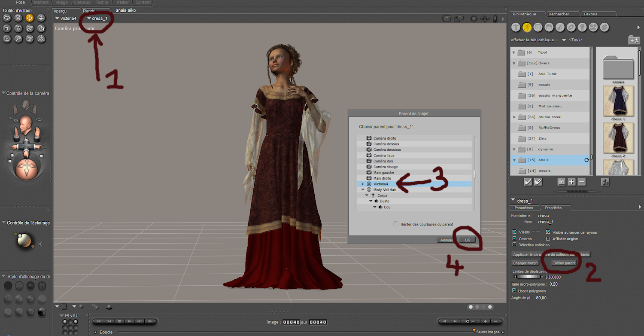Enable the Afficher origine checkbox
Viewport: 644px width, 336px height.
pyautogui.click(x=548, y=238)
